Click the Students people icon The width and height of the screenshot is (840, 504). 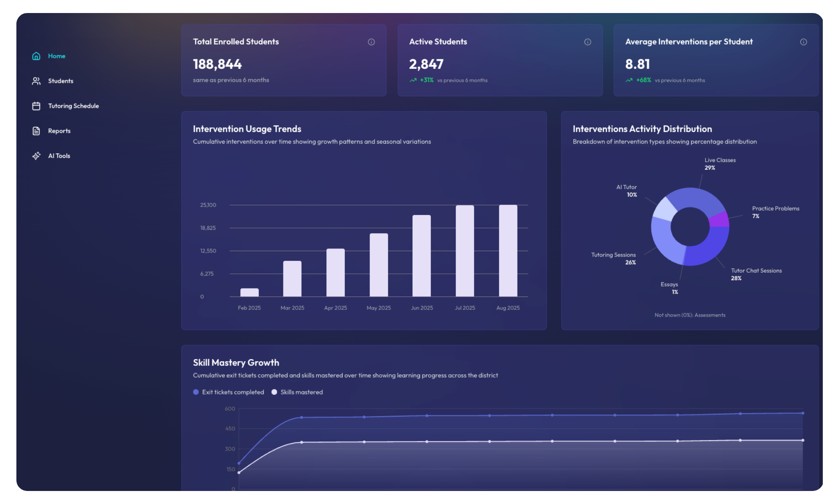[x=36, y=81]
